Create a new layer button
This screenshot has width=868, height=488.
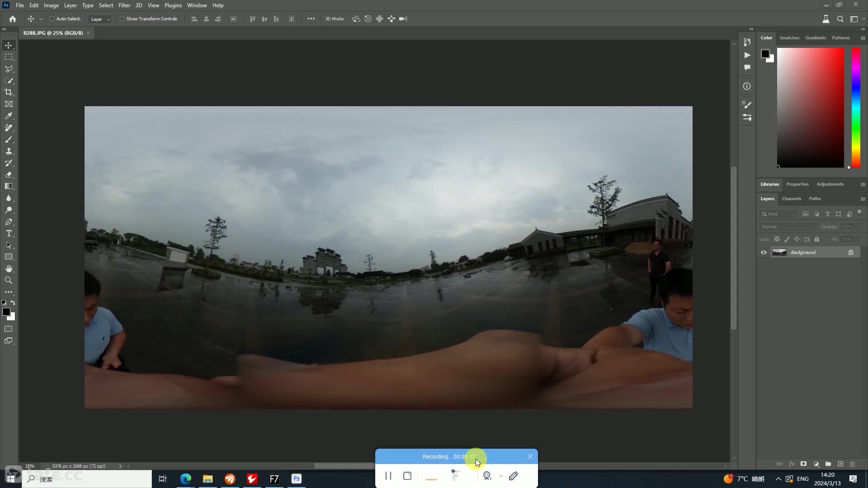[840, 464]
